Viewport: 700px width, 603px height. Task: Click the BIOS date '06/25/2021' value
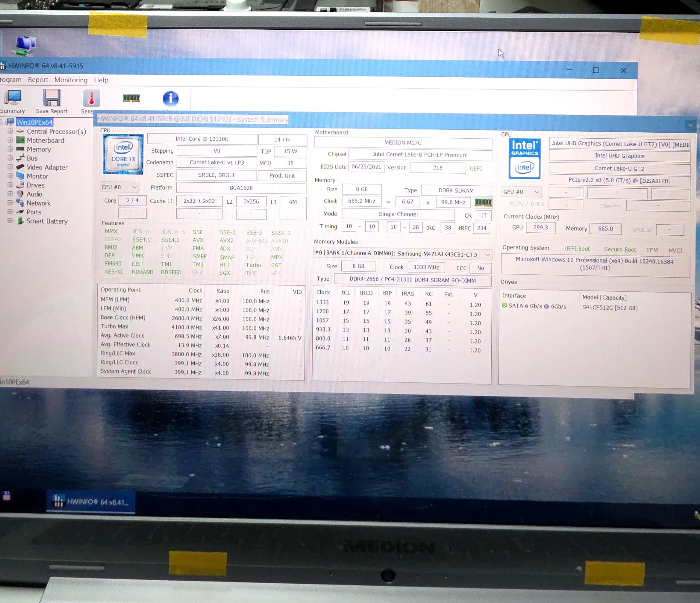[x=366, y=167]
